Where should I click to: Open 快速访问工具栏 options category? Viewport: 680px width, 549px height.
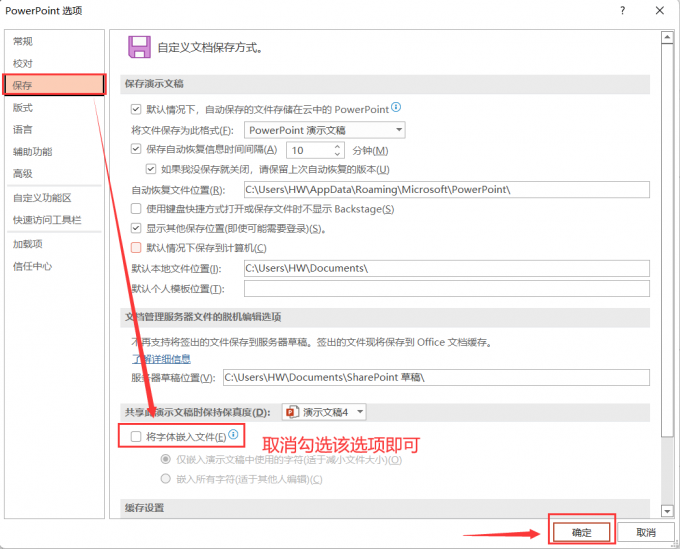(54, 220)
